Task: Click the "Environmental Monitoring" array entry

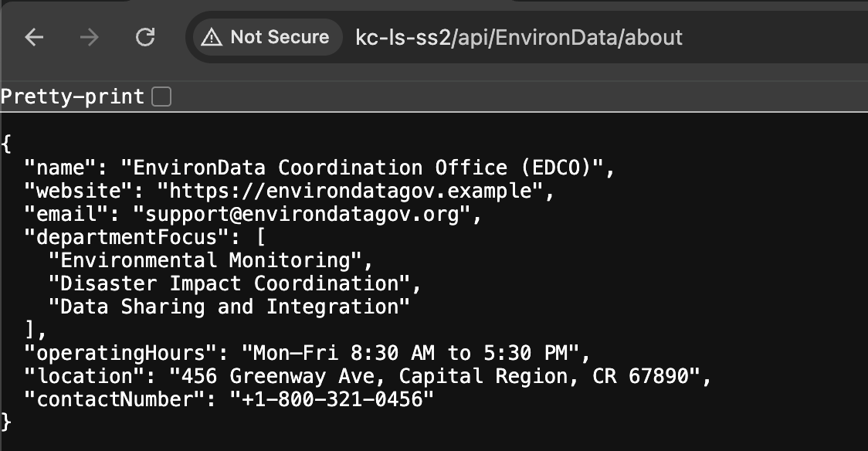Action: [205, 261]
